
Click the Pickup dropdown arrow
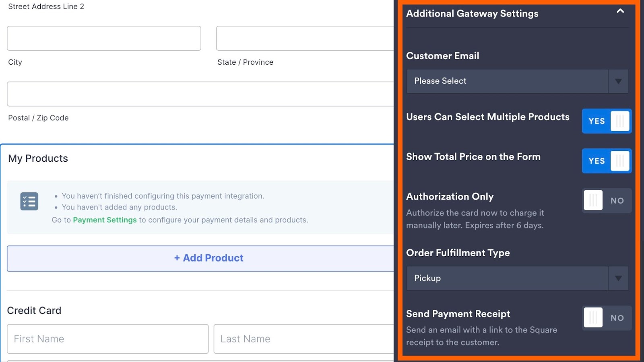618,278
